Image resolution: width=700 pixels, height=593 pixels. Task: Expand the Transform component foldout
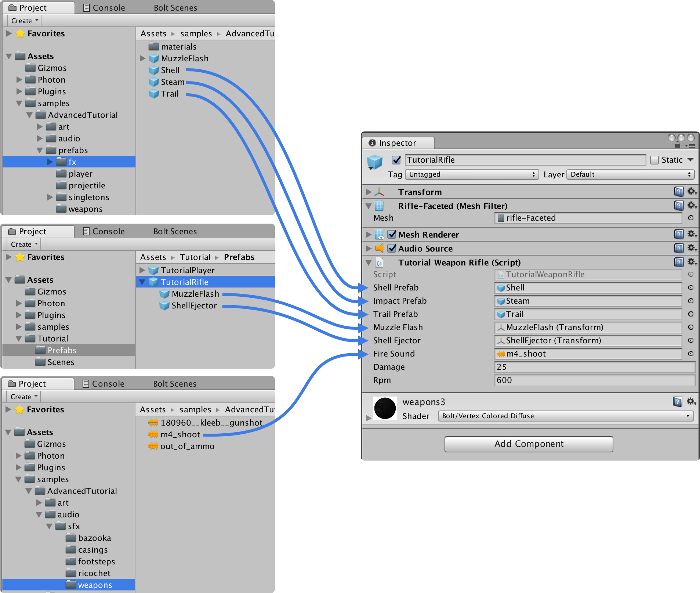coord(369,192)
